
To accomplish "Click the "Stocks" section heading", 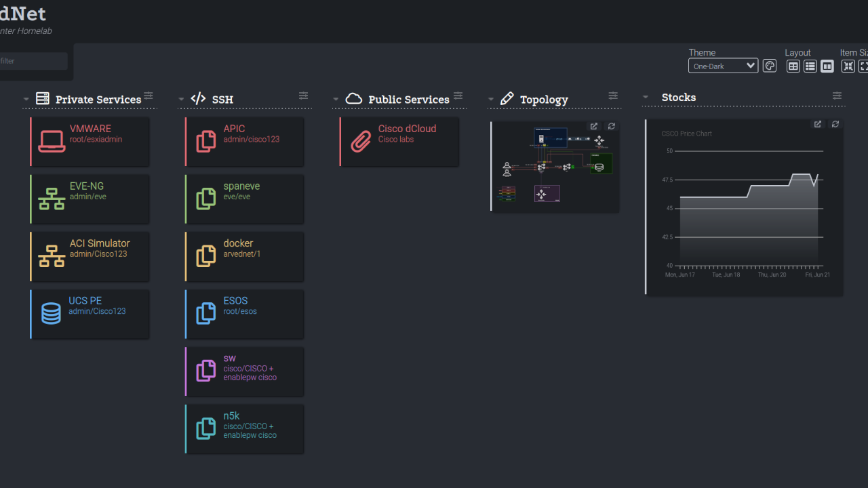I will [679, 98].
